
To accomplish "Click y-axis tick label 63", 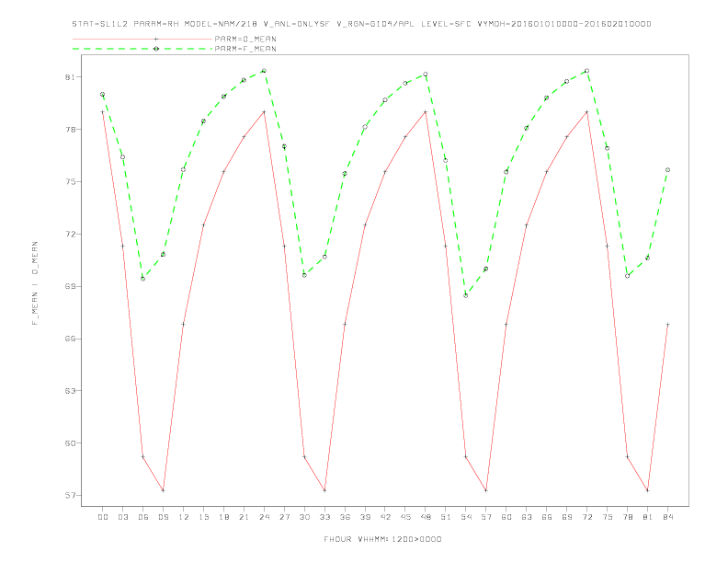I will (70, 391).
